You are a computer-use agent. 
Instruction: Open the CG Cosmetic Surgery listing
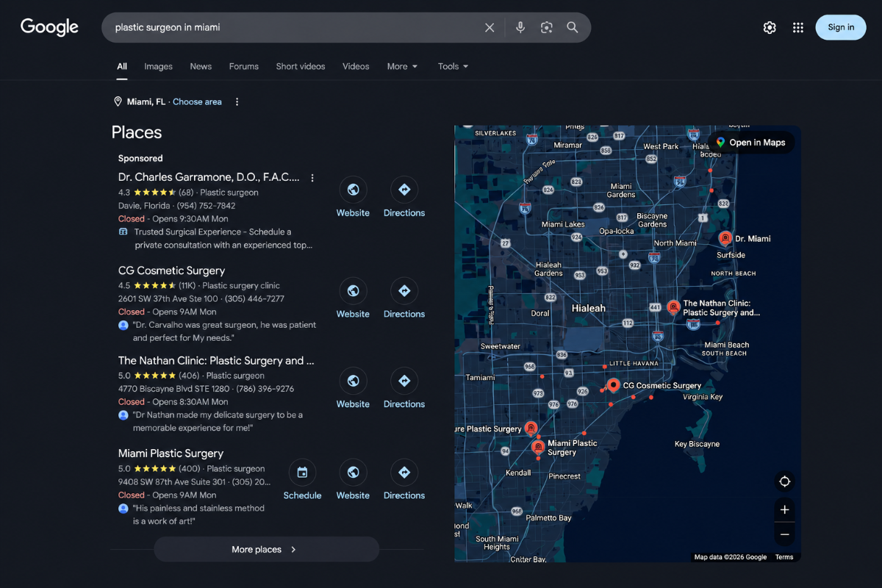pyautogui.click(x=171, y=270)
